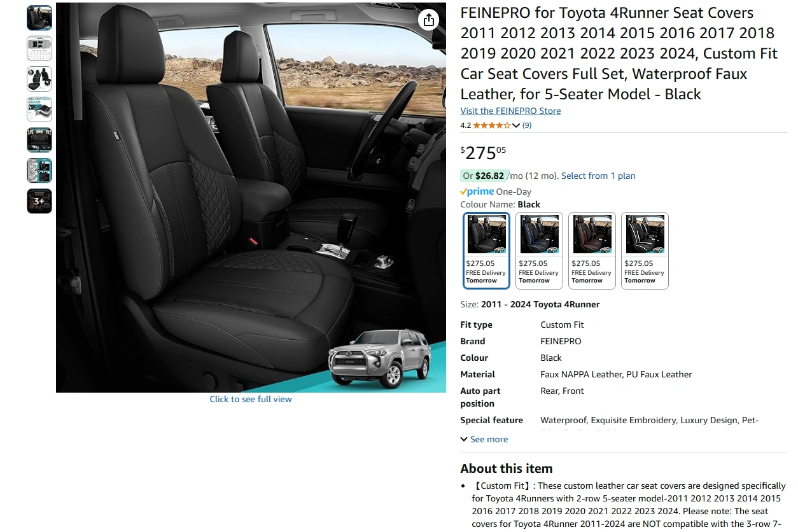Show the 3+ more images thumbnail
The height and width of the screenshot is (532, 798).
tap(39, 201)
